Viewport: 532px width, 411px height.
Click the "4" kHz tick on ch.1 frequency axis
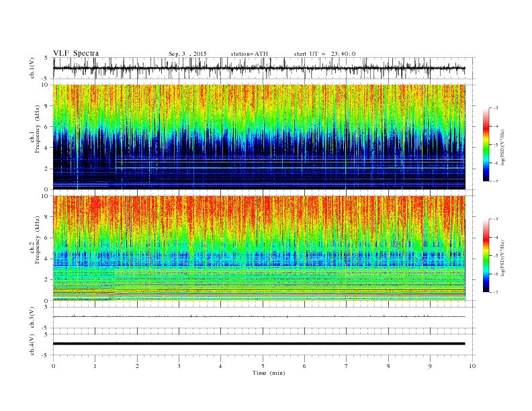[46, 148]
